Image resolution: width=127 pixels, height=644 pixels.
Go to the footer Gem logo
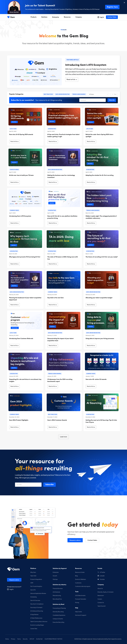tap(13, 569)
